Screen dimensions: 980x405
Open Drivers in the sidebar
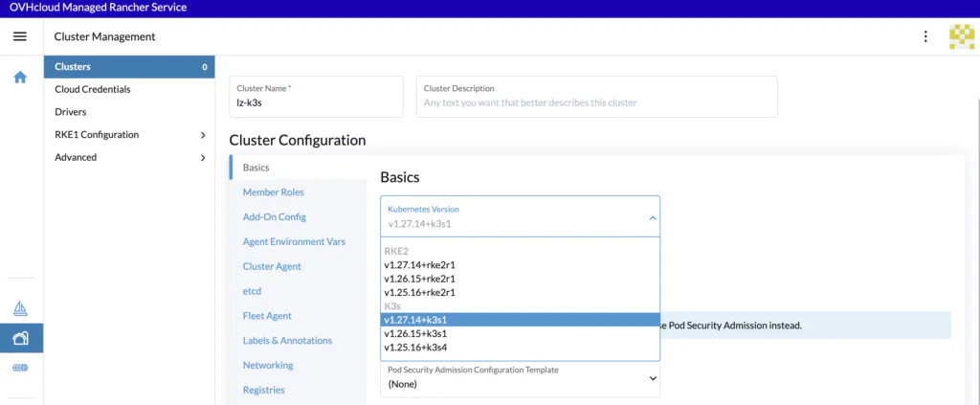click(129, 112)
